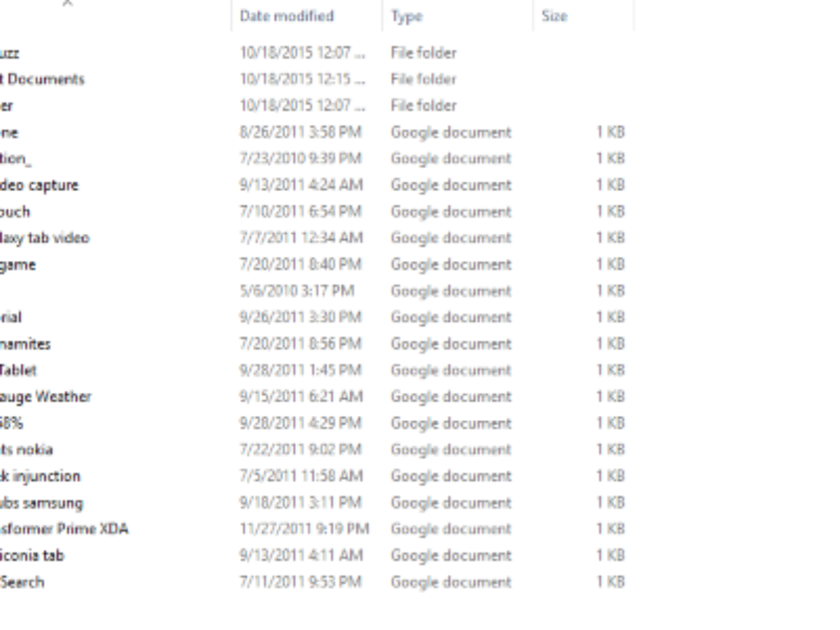This screenshot has width=840, height=630.
Task: Sort files by Date modified column
Action: 287,16
